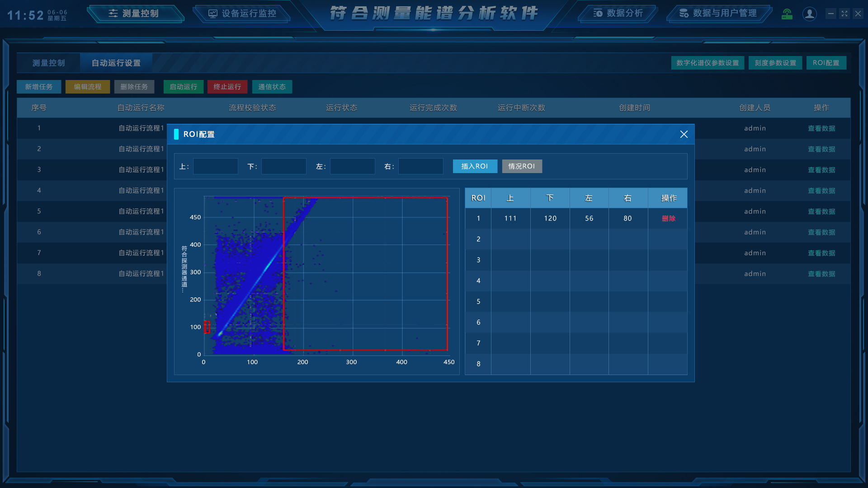This screenshot has width=868, height=488.
Task: Click the 下 input field
Action: click(284, 166)
